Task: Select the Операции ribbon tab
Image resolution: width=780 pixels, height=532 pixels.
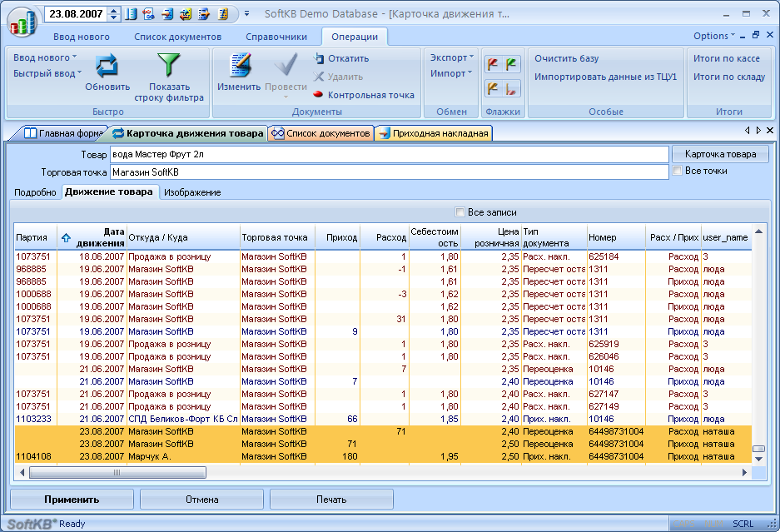Action: pyautogui.click(x=355, y=37)
